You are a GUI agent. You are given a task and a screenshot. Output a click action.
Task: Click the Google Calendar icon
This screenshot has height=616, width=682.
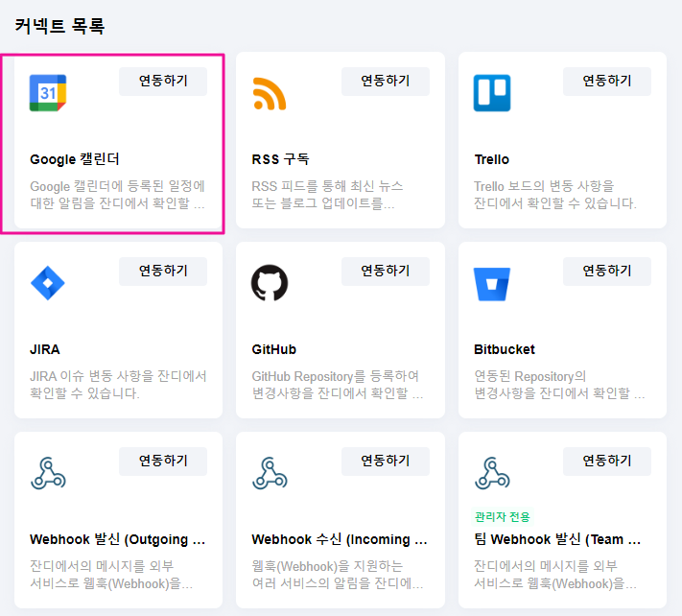(48, 93)
